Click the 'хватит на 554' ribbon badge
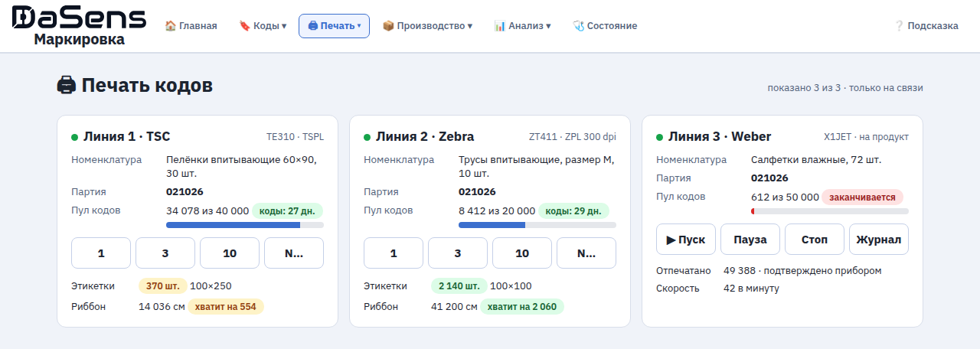Image resolution: width=980 pixels, height=349 pixels. click(x=226, y=306)
